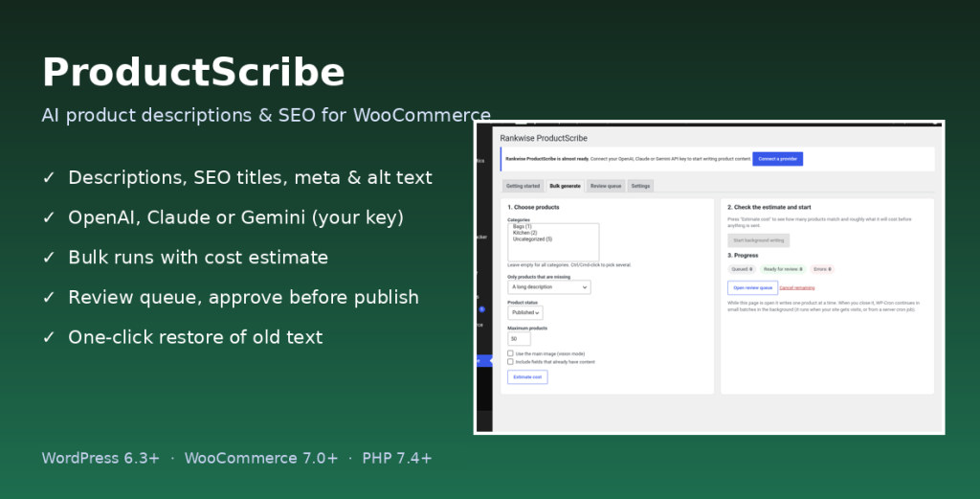Click the Cancel remaining link
The height and width of the screenshot is (499, 980).
point(797,287)
